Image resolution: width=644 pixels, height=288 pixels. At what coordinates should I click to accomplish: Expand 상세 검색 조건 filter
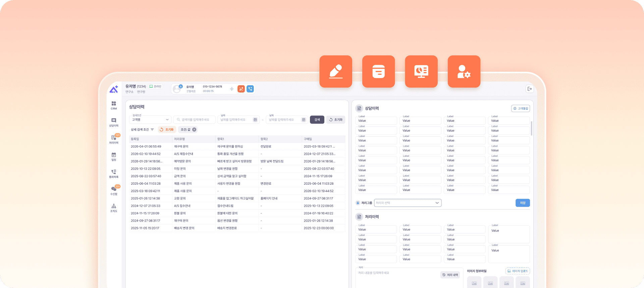[x=142, y=130]
